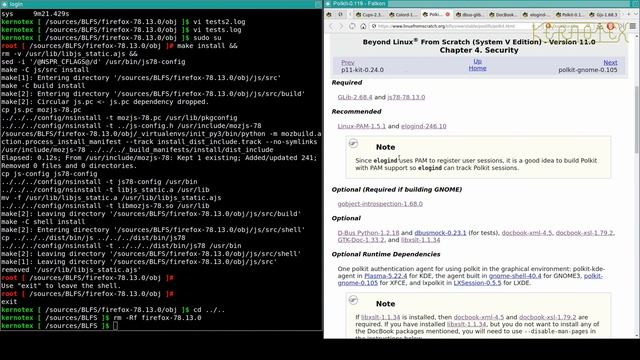Open the Falkon home page button
Screen dimensions: 640x360
point(363,26)
